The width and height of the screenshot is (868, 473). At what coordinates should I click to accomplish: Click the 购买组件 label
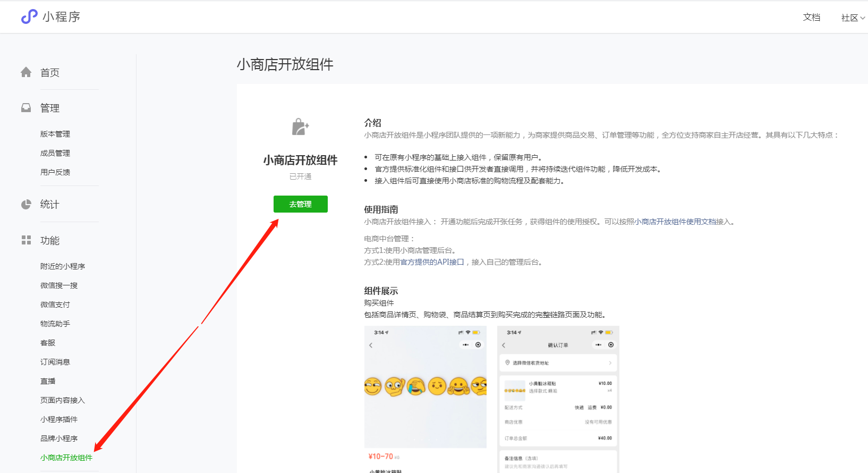click(x=379, y=303)
